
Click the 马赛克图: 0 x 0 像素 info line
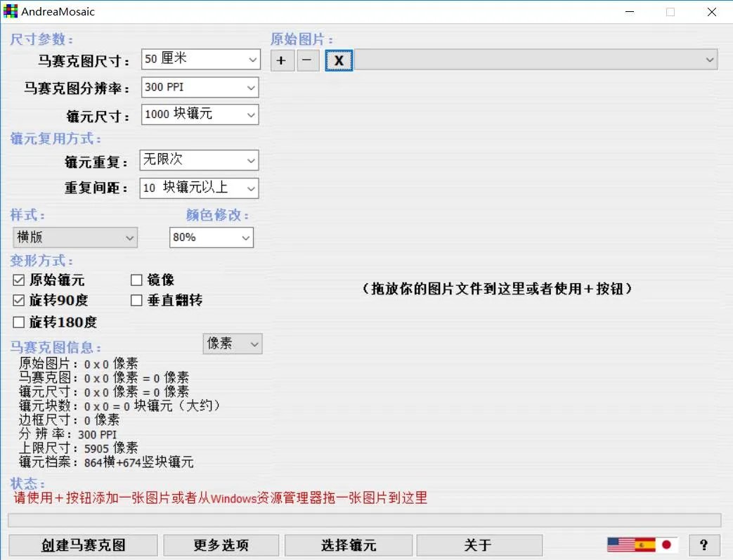point(104,378)
